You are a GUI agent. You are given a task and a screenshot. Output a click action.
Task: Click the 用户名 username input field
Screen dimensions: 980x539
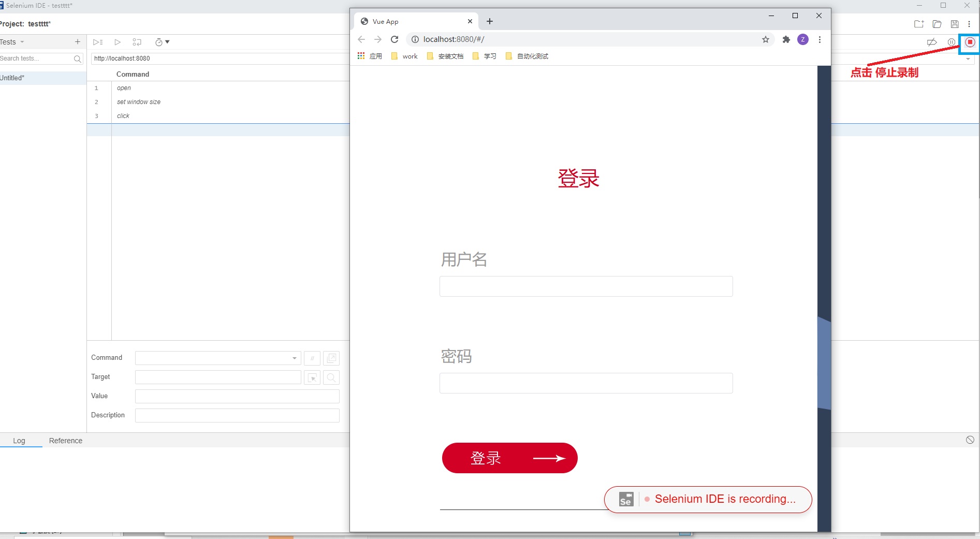586,286
